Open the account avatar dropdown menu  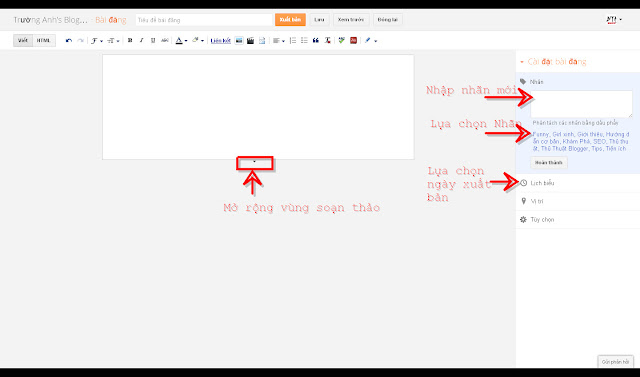(614, 20)
